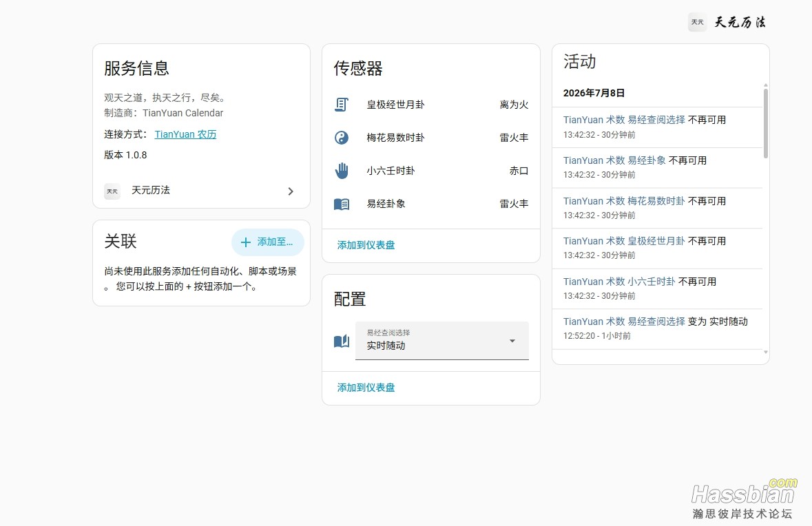Screen dimensions: 812x526
Task: Click the open book icon for 易经卦象
Action: tap(342, 204)
